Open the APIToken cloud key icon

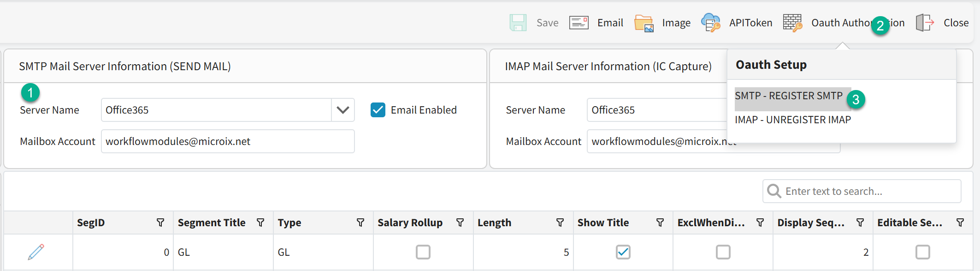pyautogui.click(x=710, y=23)
